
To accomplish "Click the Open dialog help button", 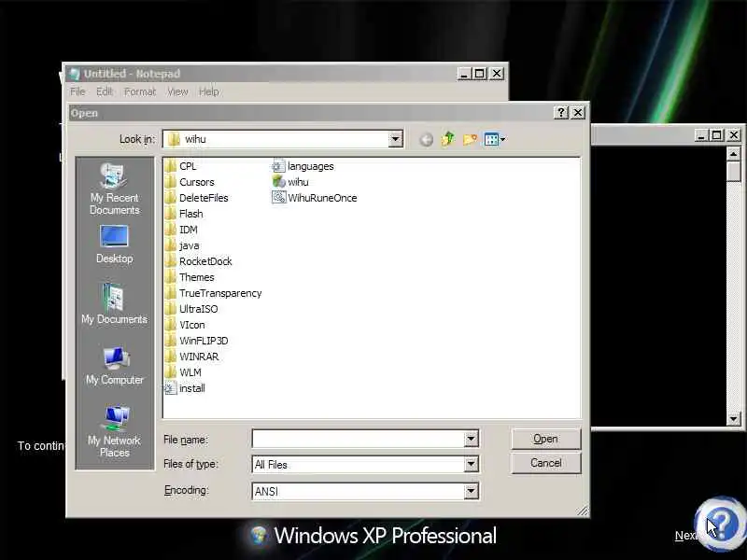I will point(561,113).
